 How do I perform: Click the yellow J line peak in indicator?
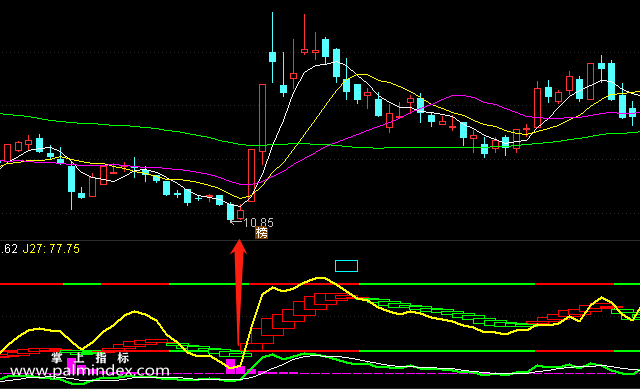click(321, 278)
